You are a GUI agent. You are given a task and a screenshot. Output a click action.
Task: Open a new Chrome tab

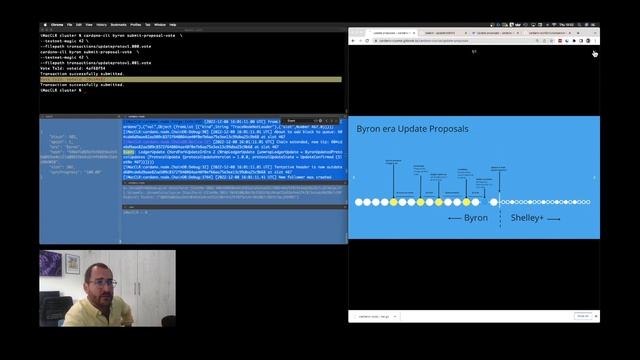pos(578,33)
